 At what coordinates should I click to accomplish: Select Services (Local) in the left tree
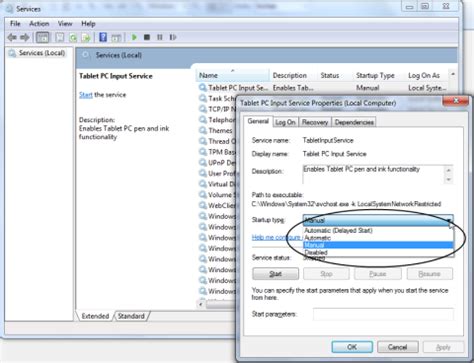pos(42,53)
